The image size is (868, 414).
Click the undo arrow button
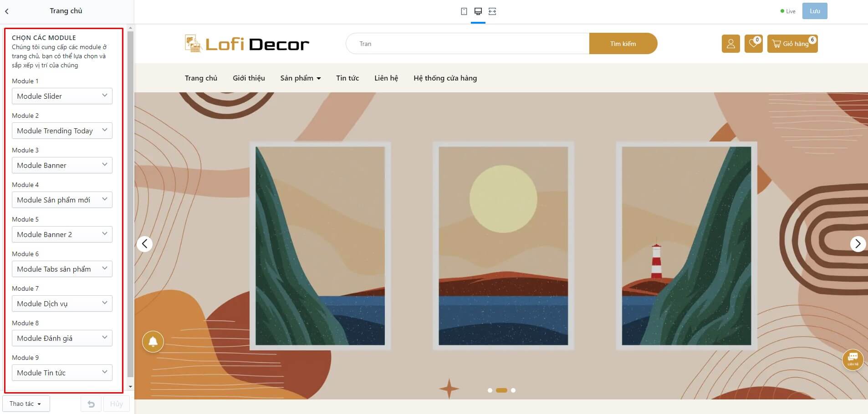tap(91, 404)
